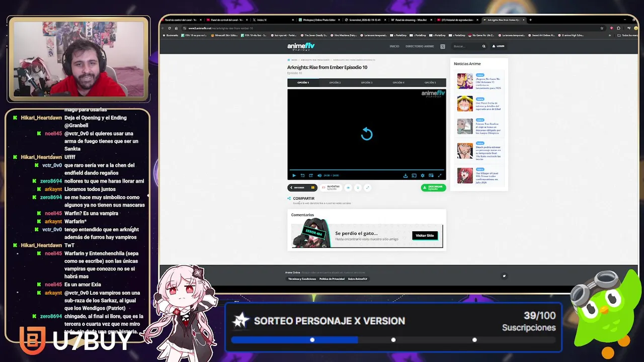This screenshot has height=362, width=644.
Task: Click Hikari_Heartdawn name above Uffff message
Action: 41,157
